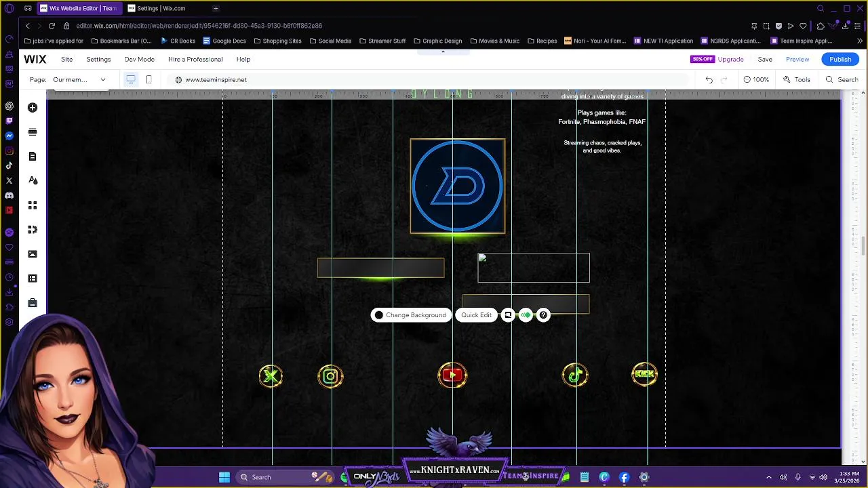Expand hidden bookmarks chevron
Viewport: 868px width, 488px height.
pos(859,41)
